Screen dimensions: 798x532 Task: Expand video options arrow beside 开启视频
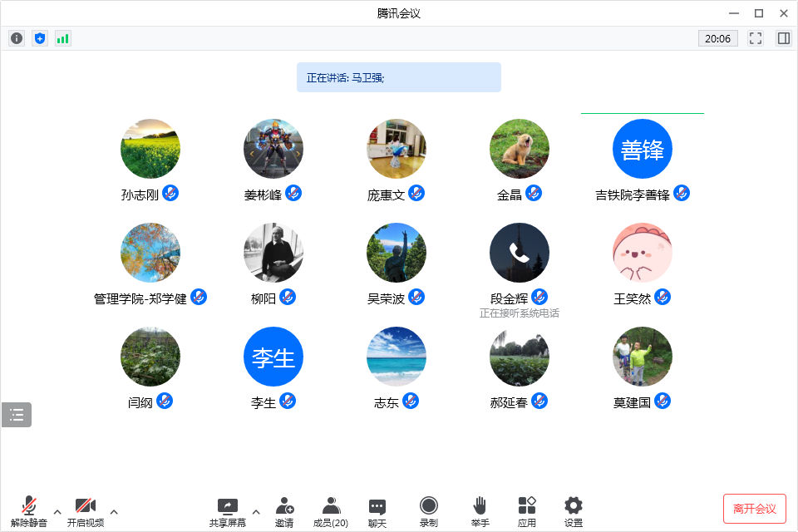pos(114,511)
